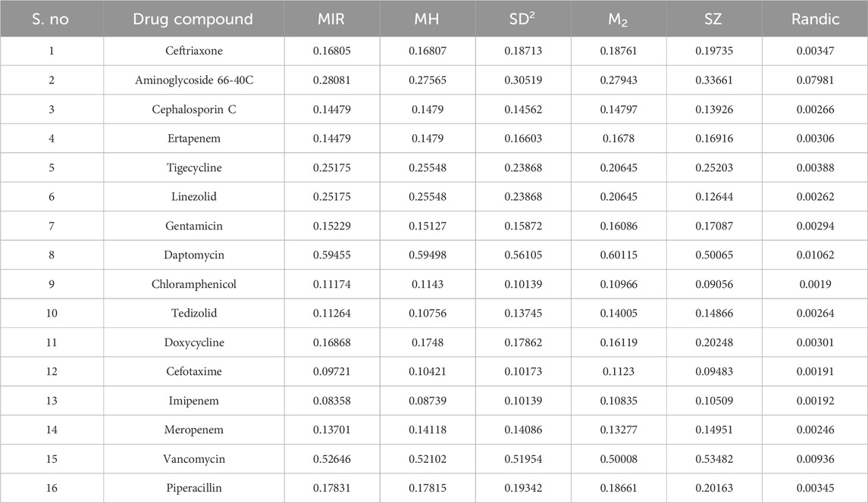Click Doxycycline's SZ value 0.20248

coord(714,342)
